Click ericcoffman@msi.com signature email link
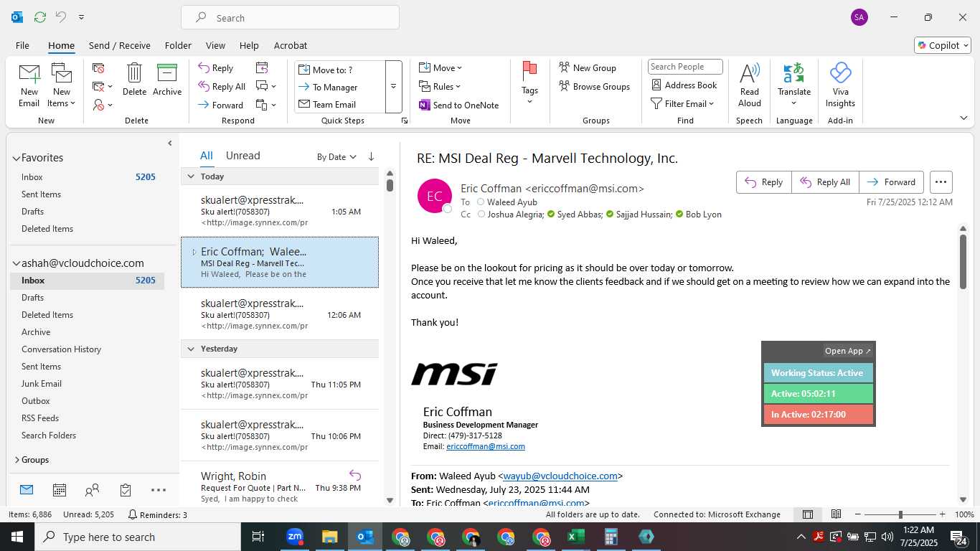This screenshot has height=551, width=980. point(486,446)
